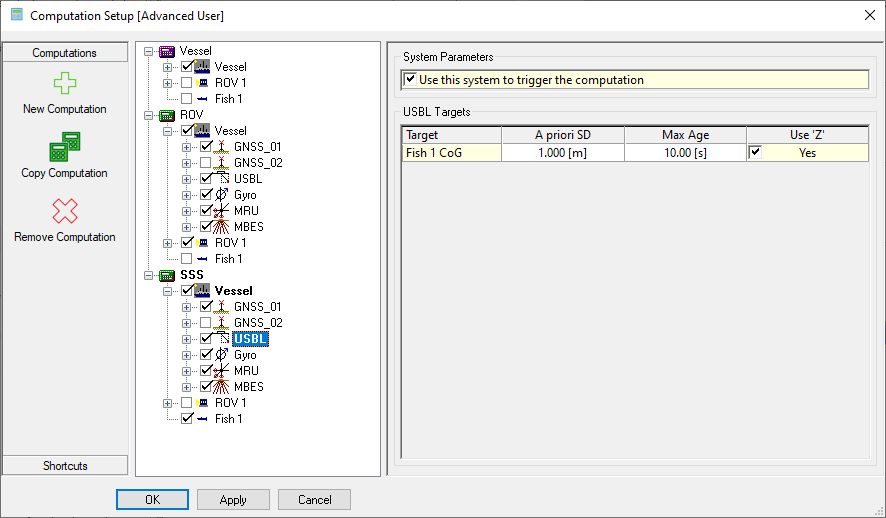This screenshot has width=886, height=518.
Task: Click the MBES icon under ROV Vessel
Action: point(222,227)
